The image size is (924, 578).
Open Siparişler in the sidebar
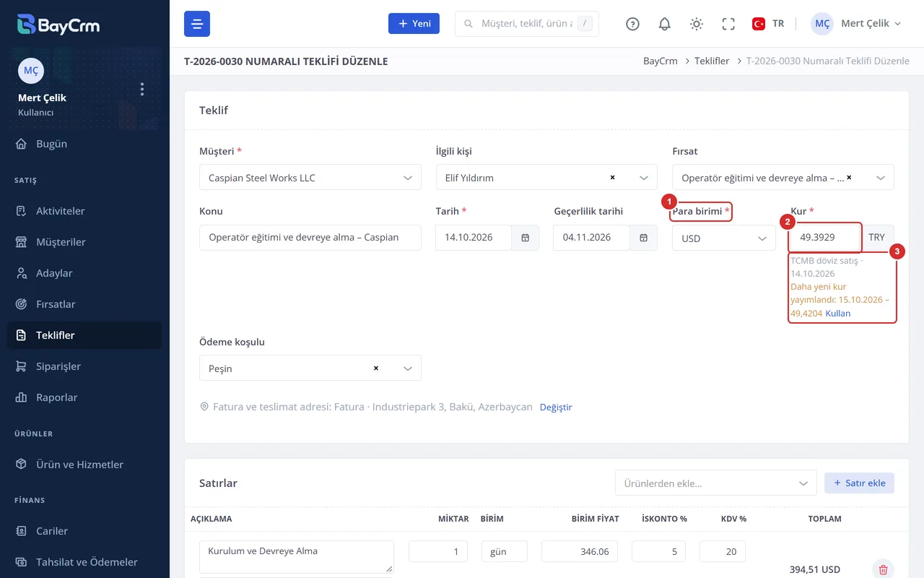(84, 366)
